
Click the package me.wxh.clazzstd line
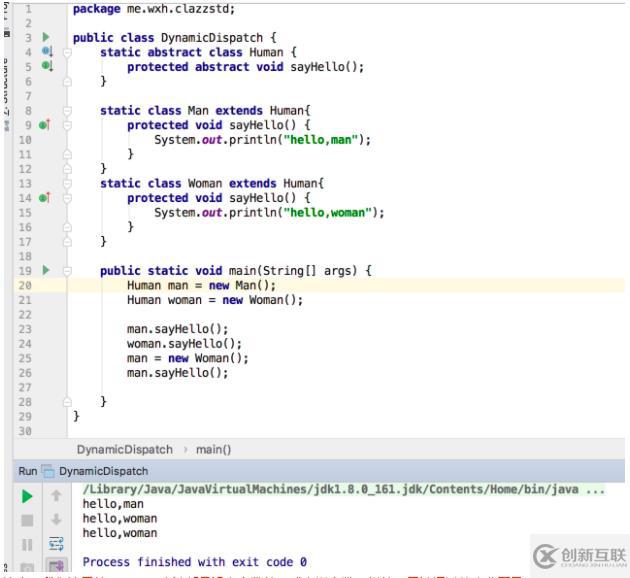click(x=153, y=9)
